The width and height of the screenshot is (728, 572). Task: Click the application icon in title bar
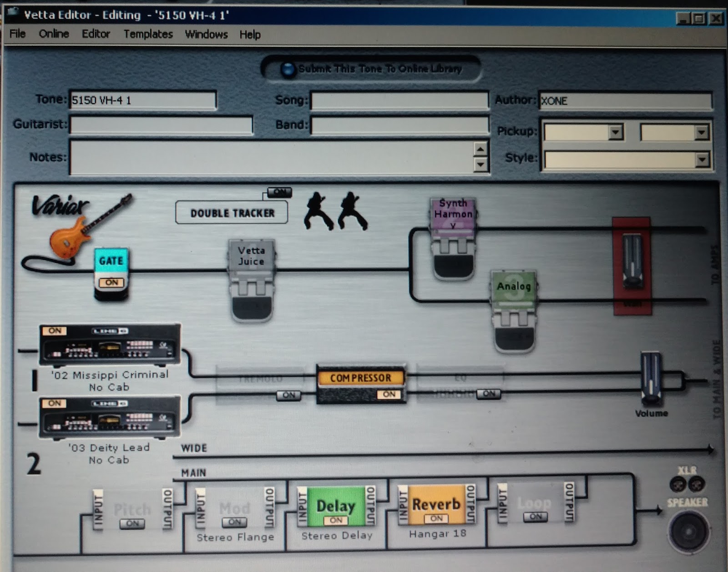pyautogui.click(x=13, y=13)
